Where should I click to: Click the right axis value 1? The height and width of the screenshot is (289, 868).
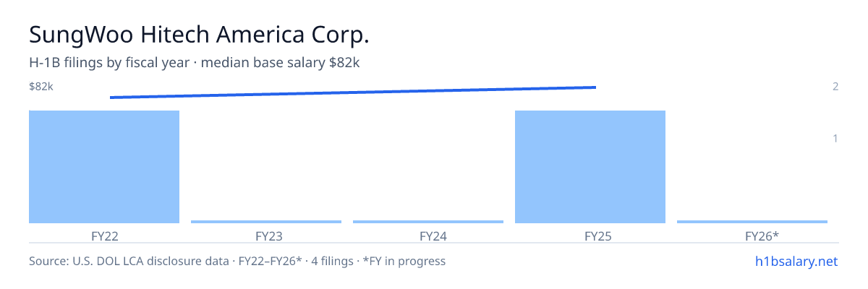[835, 138]
